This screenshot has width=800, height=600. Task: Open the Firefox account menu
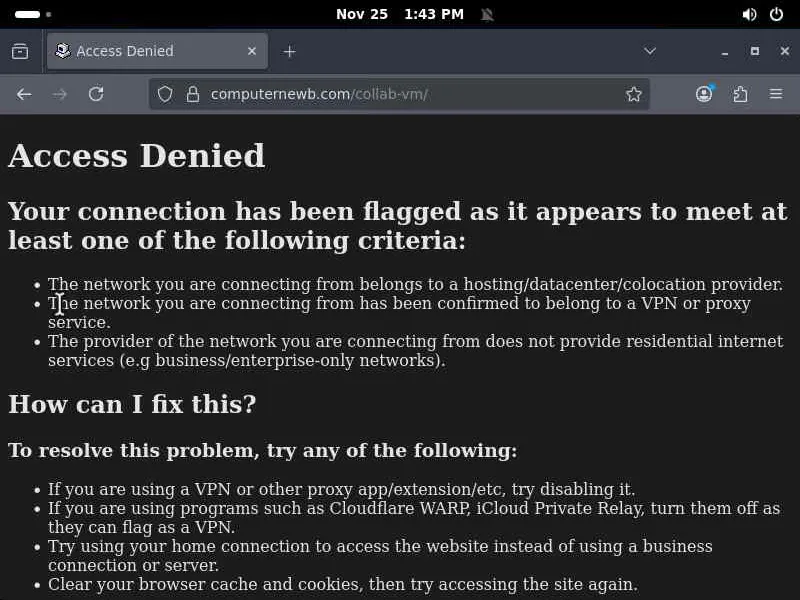(x=704, y=94)
